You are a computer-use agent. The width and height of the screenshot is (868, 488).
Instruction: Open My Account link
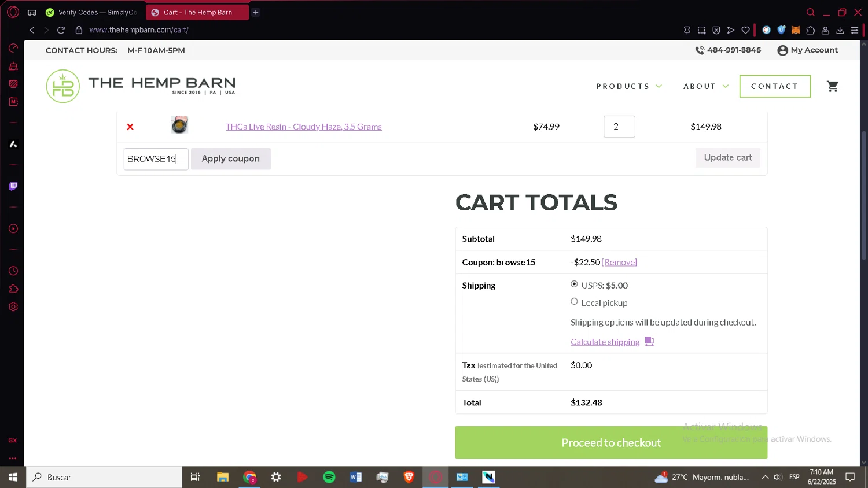coord(808,50)
